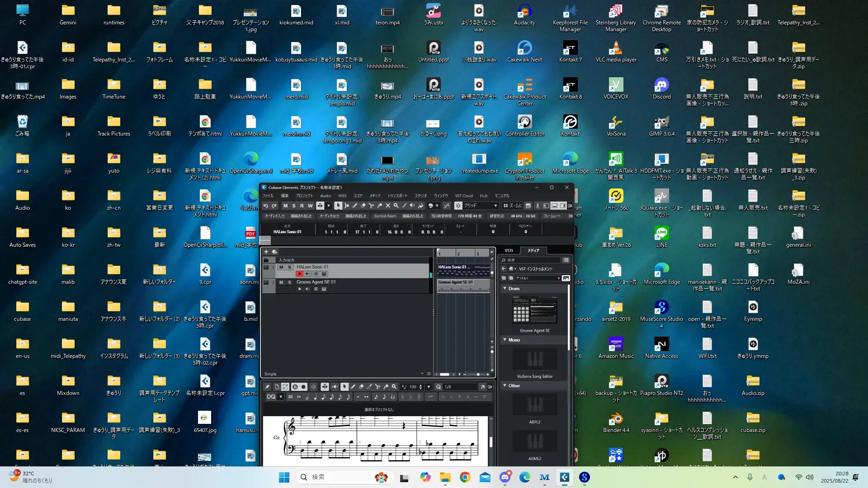This screenshot has height=488, width=868.
Task: Select the Glue tool in top toolbar
Action: tap(380, 206)
